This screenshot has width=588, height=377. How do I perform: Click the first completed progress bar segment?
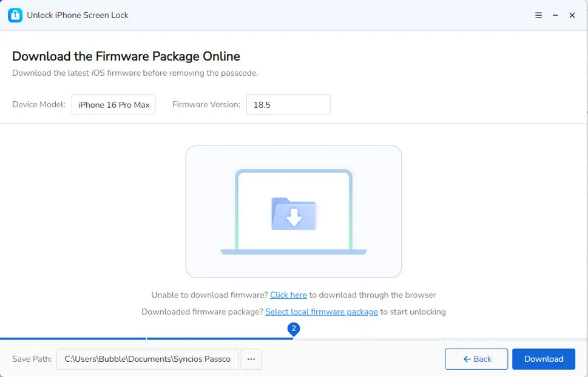click(73, 338)
